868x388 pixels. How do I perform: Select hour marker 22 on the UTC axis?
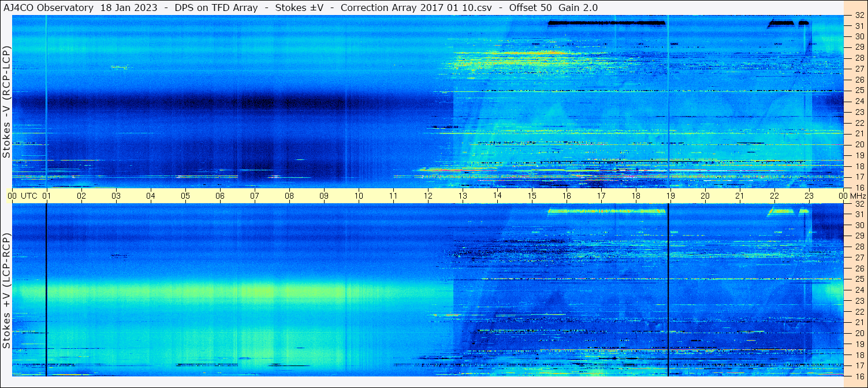[774, 196]
